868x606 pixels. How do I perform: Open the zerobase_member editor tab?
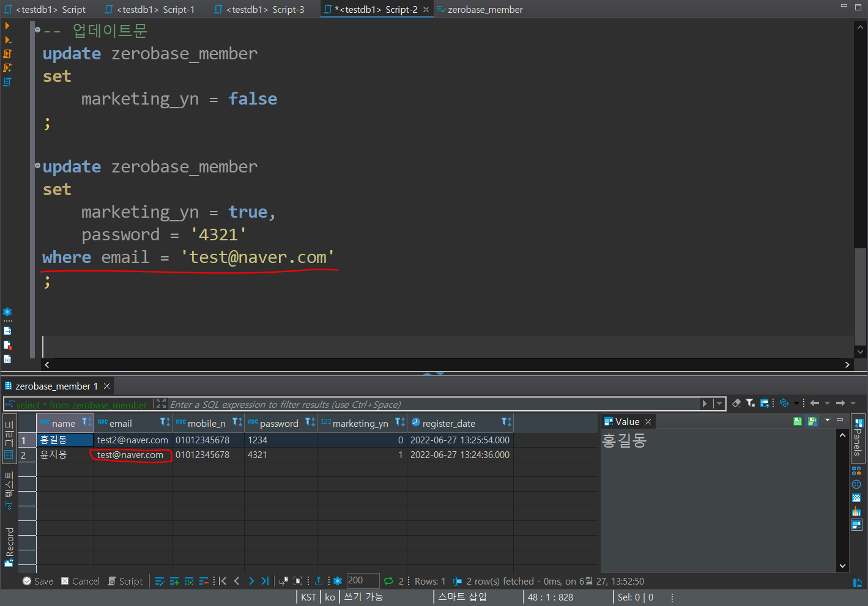[x=480, y=9]
